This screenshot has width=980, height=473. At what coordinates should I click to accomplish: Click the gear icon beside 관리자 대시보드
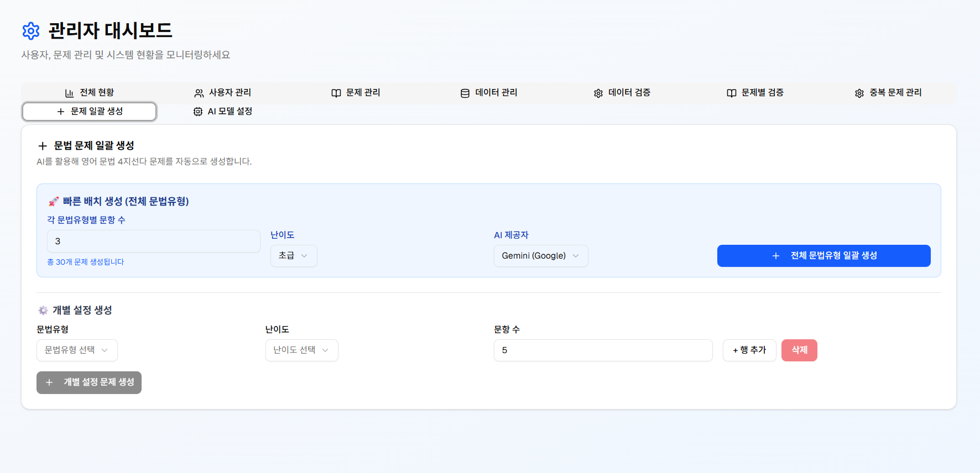[31, 31]
